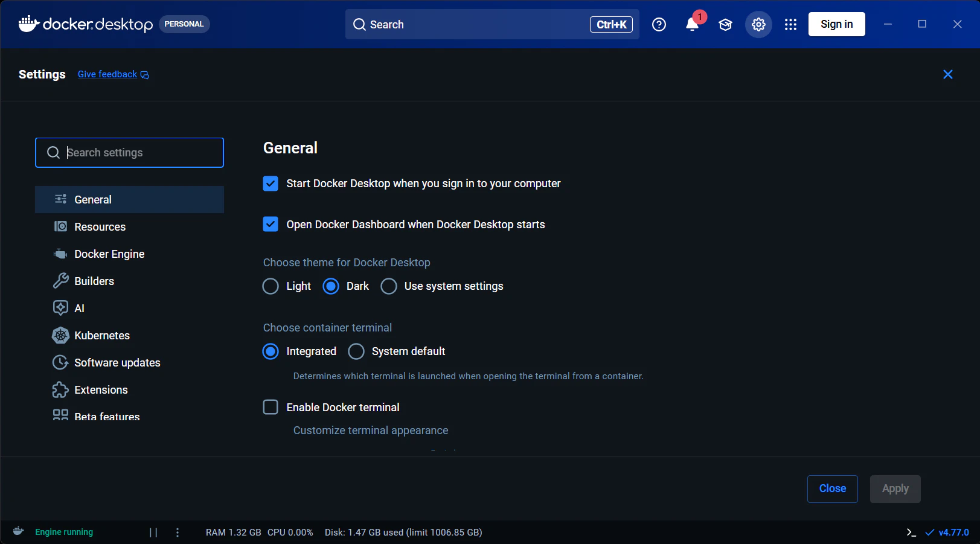Click the Extensions puzzle icon
980x544 pixels.
pos(60,389)
